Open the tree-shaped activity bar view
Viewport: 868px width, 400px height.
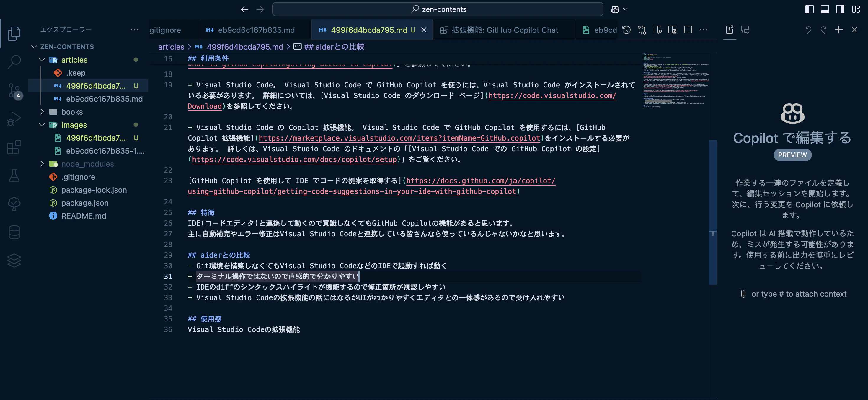[14, 204]
